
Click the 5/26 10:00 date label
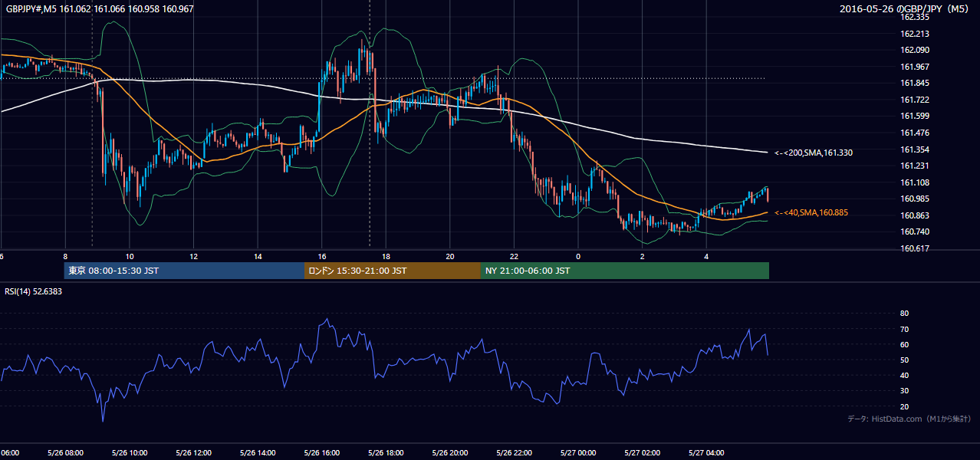pyautogui.click(x=130, y=453)
